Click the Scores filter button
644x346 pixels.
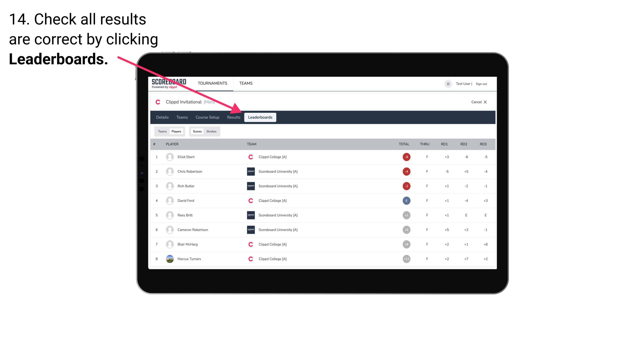pyautogui.click(x=197, y=131)
